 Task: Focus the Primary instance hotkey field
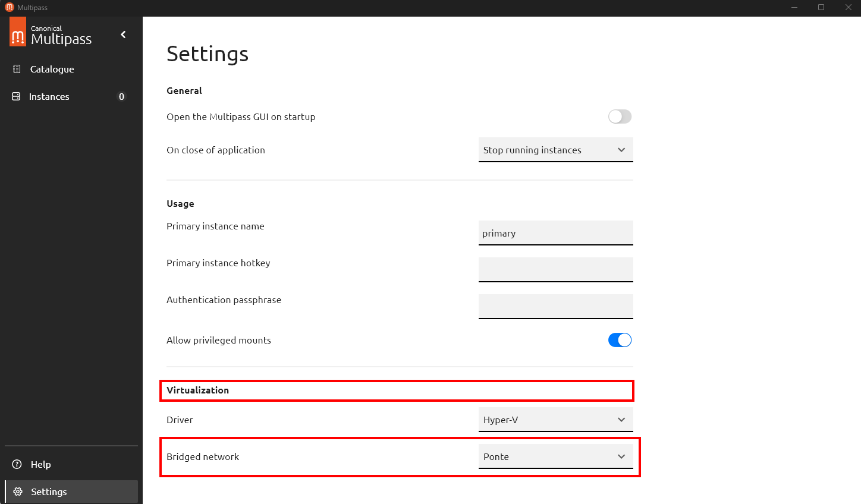tap(555, 269)
